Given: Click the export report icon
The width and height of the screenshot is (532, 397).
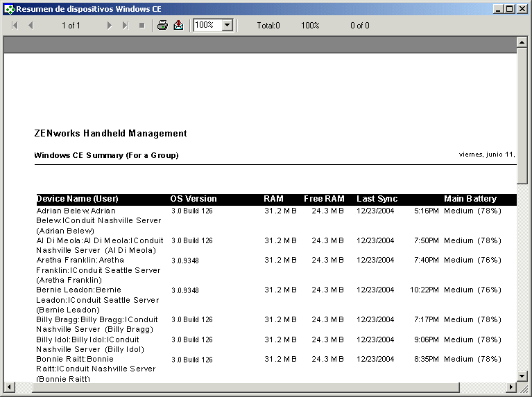Looking at the screenshot, I should [178, 26].
